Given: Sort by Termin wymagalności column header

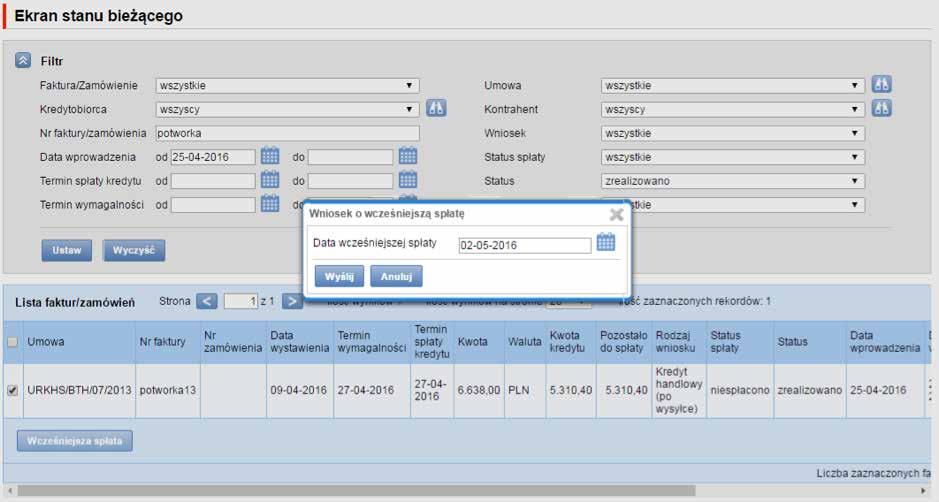Looking at the screenshot, I should click(372, 341).
